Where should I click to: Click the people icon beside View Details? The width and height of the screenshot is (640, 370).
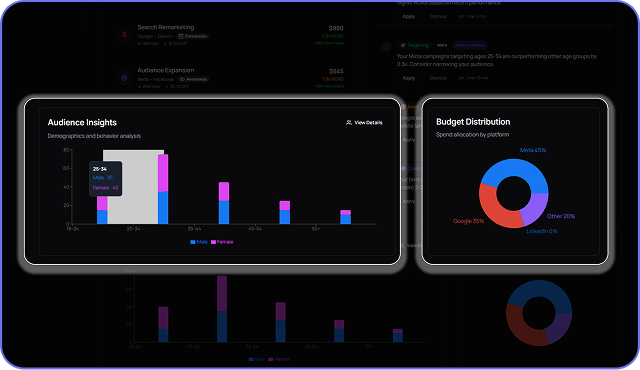[349, 122]
